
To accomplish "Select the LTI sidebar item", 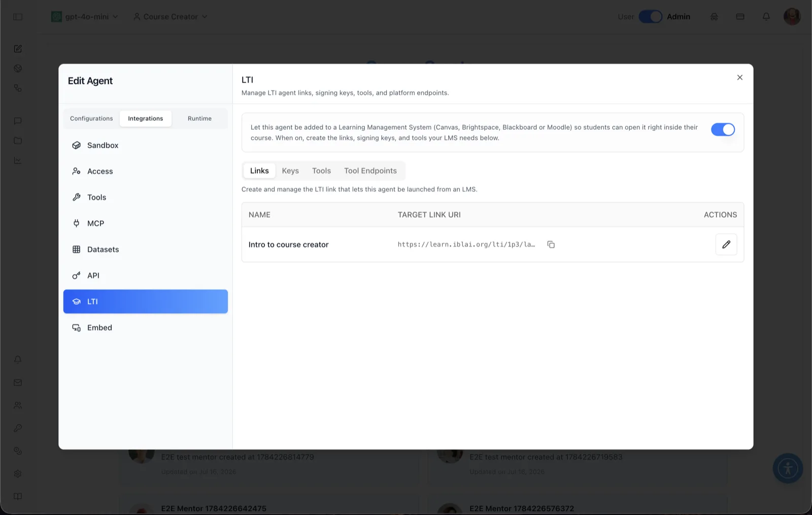I will coord(146,301).
